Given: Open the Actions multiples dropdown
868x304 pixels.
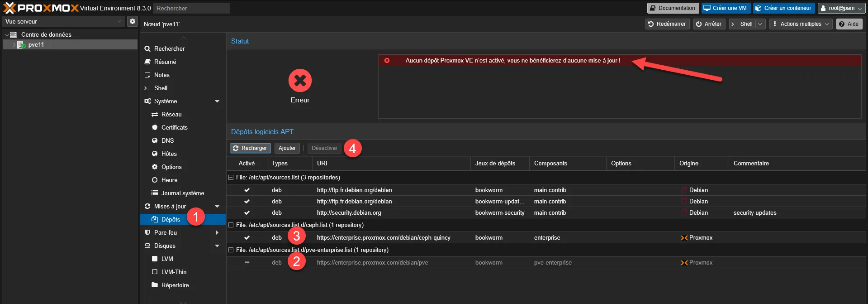Looking at the screenshot, I should (800, 24).
